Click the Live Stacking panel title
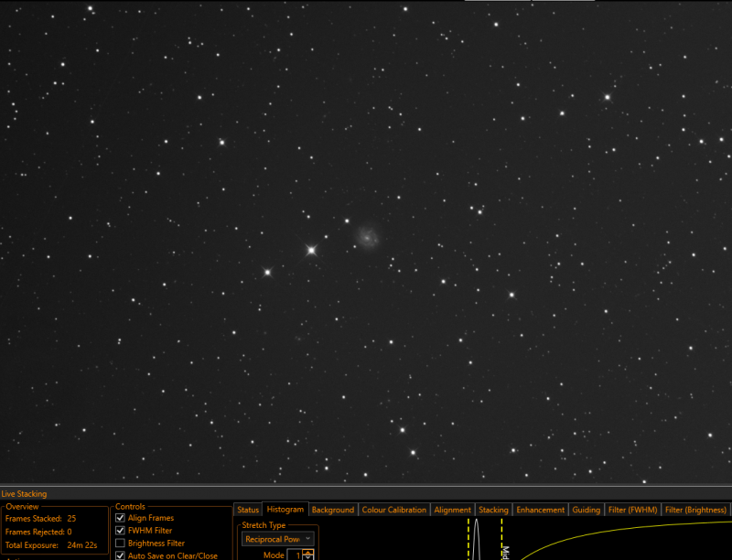 point(24,494)
